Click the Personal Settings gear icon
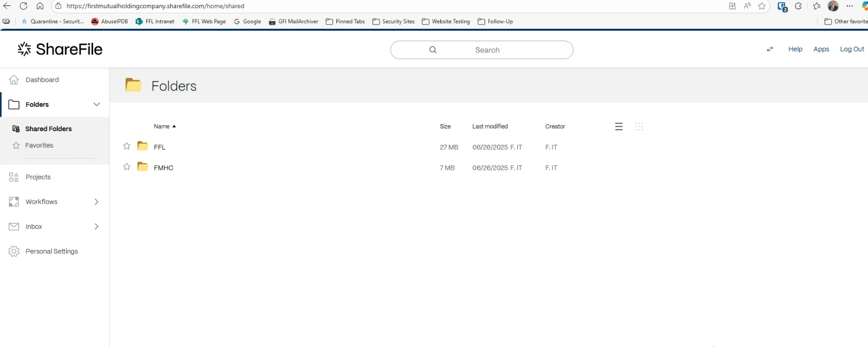The height and width of the screenshot is (347, 868). 14,252
